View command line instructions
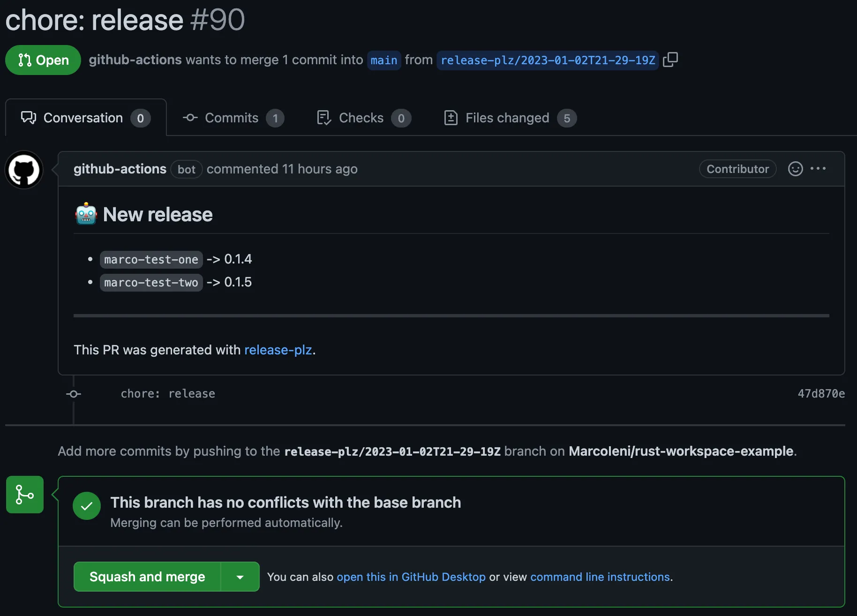The width and height of the screenshot is (857, 616). coord(600,577)
